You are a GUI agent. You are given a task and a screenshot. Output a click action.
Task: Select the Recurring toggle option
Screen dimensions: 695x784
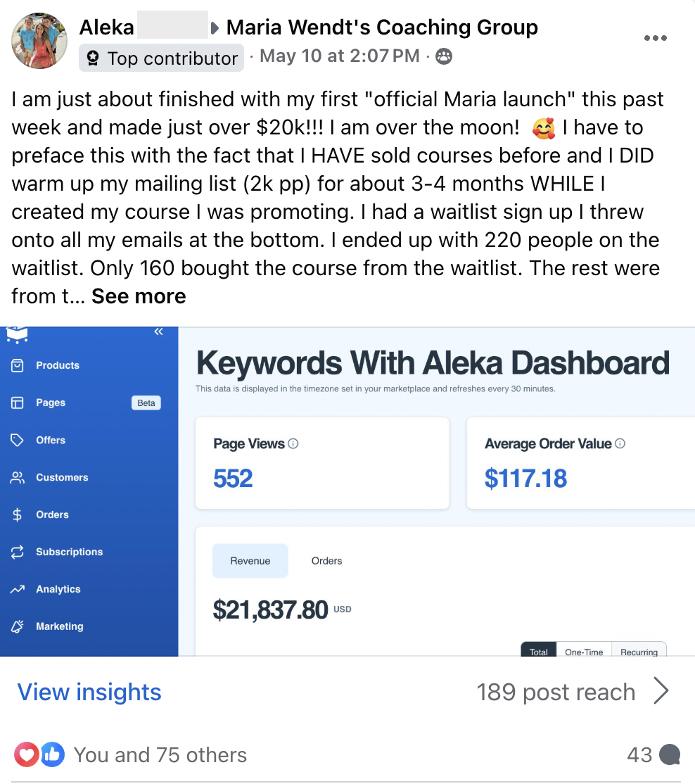[639, 652]
